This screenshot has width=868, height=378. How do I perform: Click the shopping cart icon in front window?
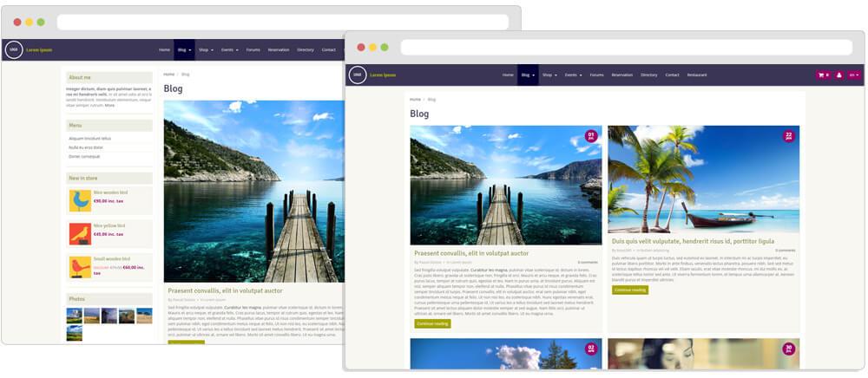tap(823, 75)
